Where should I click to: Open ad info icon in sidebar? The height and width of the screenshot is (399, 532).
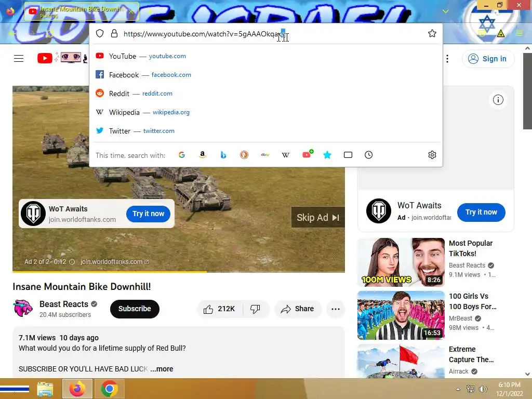pos(498,100)
